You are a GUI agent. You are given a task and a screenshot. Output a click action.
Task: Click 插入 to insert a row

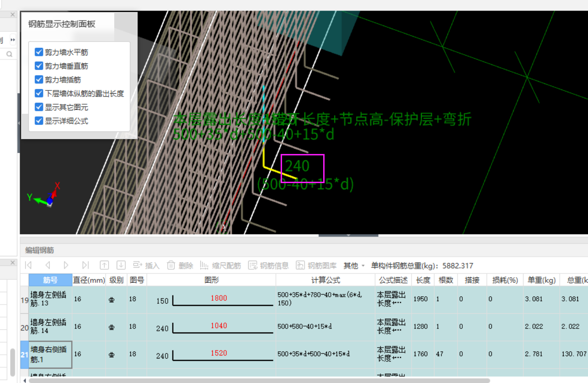pos(146,265)
